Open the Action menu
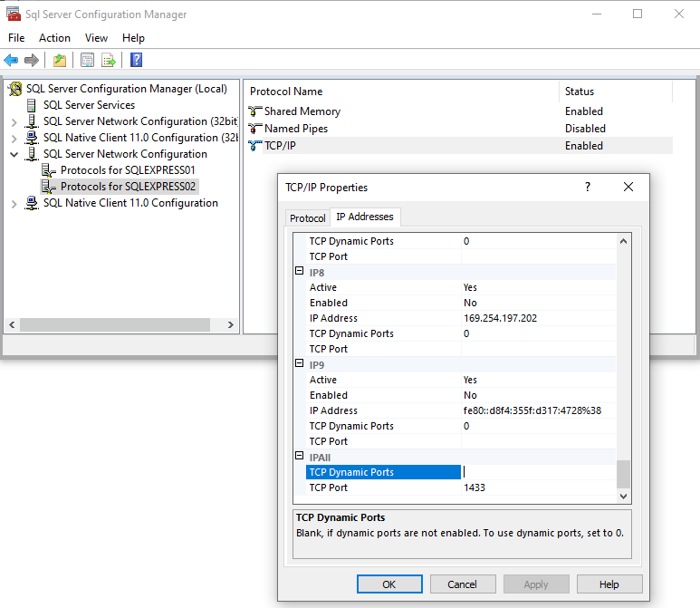 [x=54, y=38]
